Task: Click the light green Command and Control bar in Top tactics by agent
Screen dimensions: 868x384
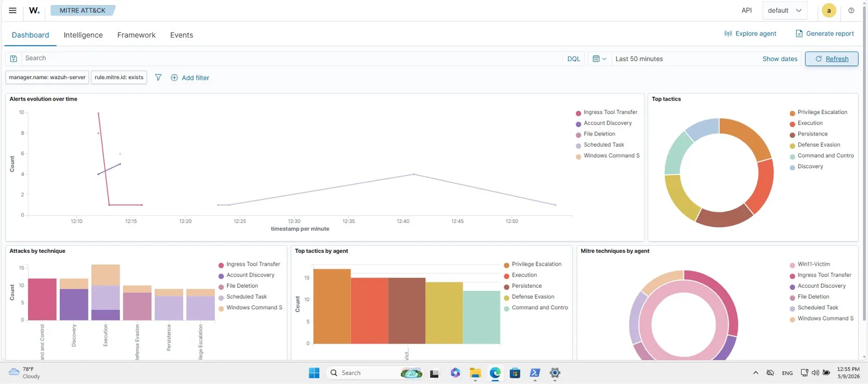Action: coord(482,317)
